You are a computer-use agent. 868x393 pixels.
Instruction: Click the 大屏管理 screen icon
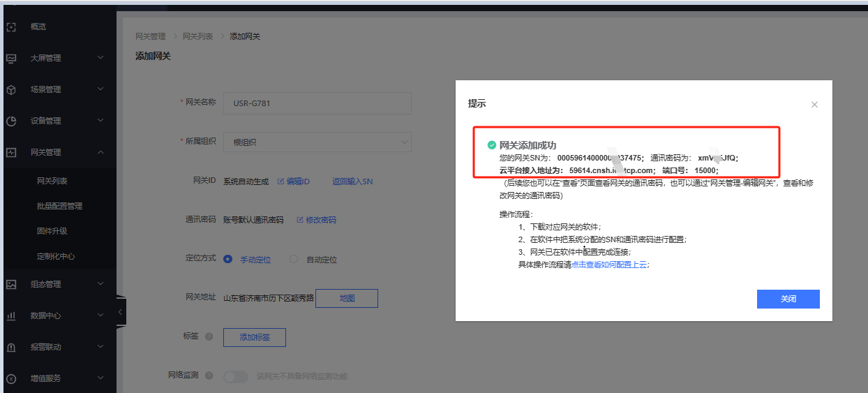(x=11, y=58)
